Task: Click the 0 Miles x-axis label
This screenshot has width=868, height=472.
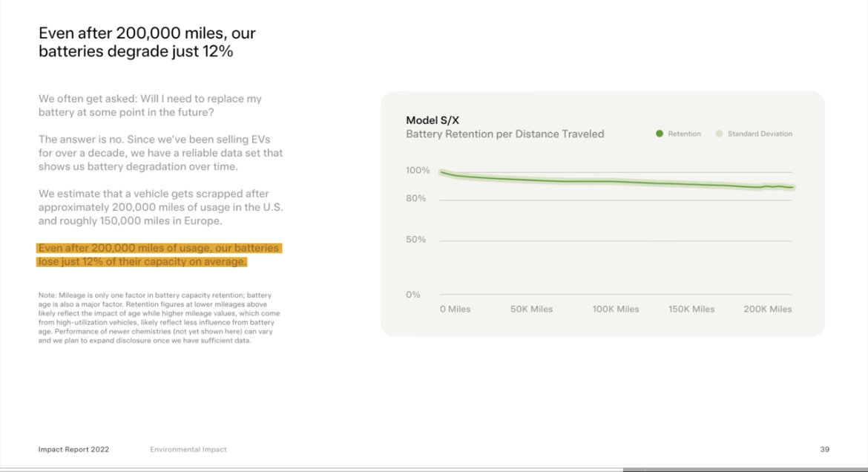Action: click(x=455, y=309)
